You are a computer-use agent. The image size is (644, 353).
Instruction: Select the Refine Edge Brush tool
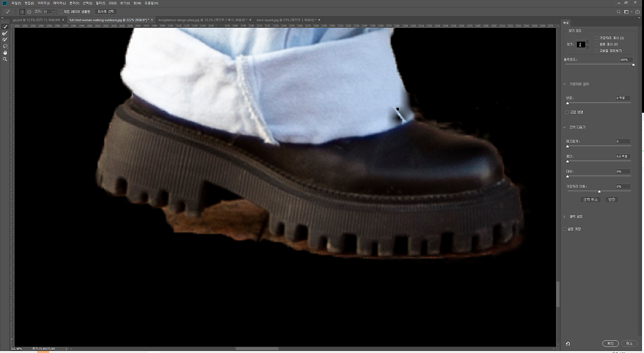[5, 33]
